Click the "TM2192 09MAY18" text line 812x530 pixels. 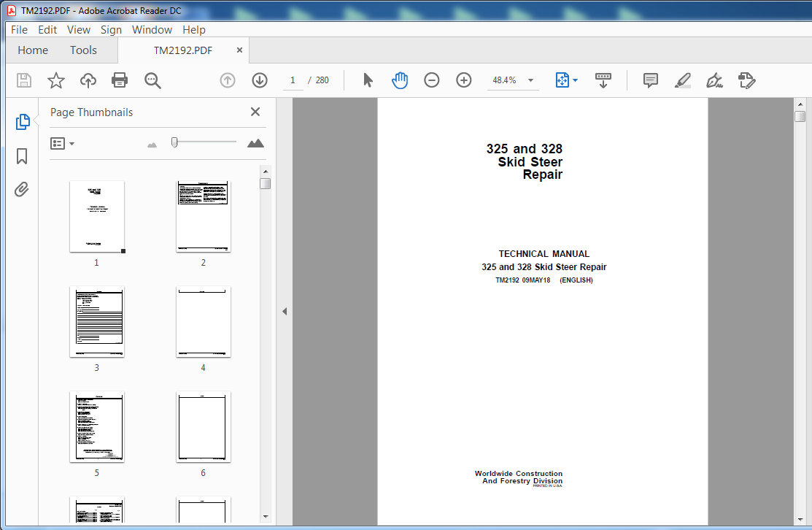(523, 280)
